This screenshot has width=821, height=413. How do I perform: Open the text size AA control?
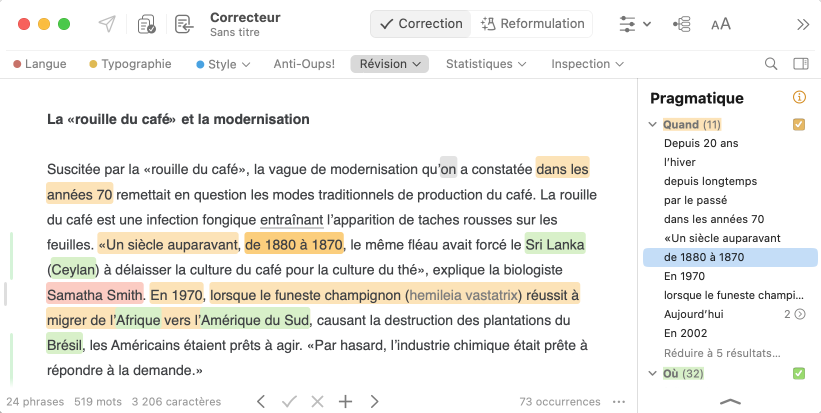(720, 24)
